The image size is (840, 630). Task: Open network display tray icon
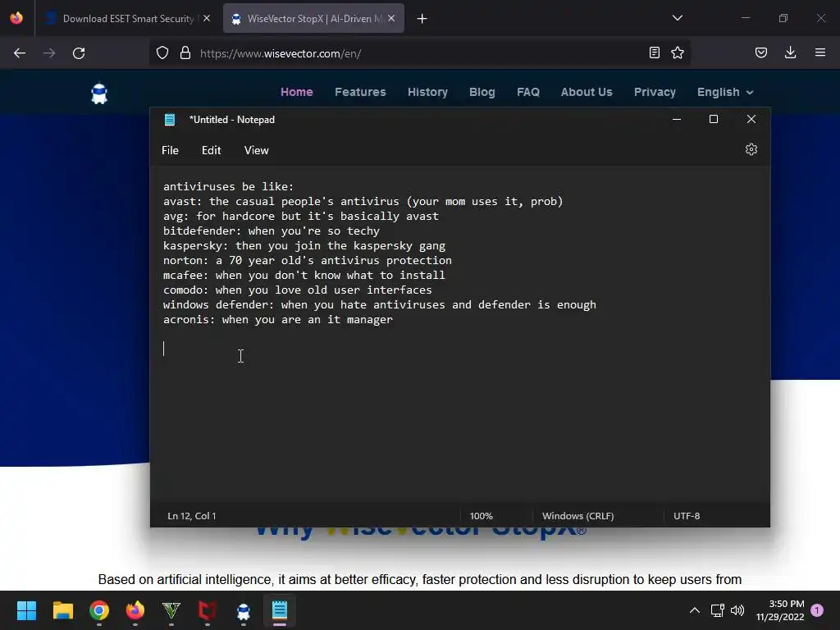[x=717, y=610]
